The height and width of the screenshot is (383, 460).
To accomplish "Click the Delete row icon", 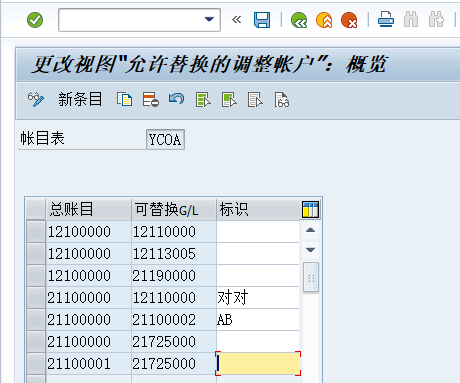I will pos(150,100).
